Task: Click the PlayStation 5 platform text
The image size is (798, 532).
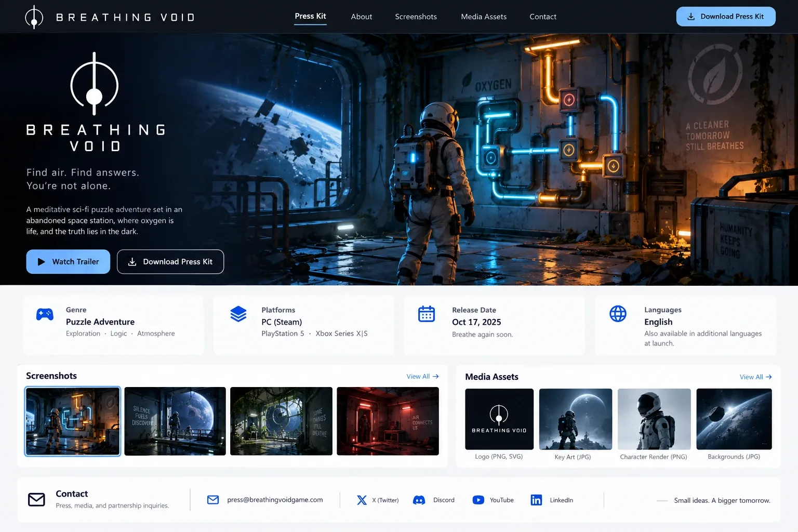Action: (x=283, y=334)
